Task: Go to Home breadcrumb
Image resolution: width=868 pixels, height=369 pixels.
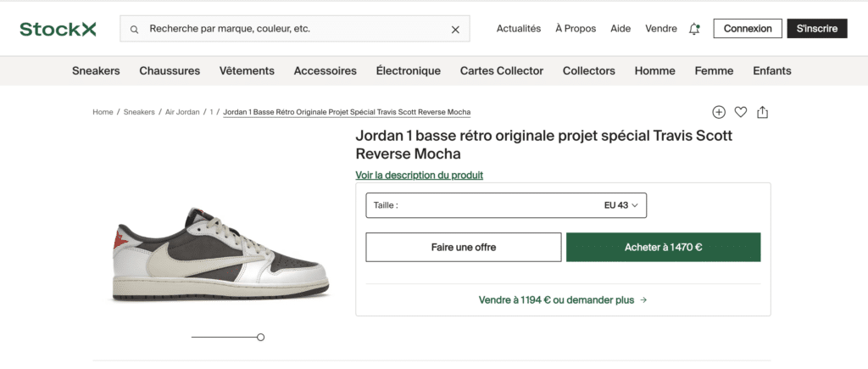Action: coord(103,112)
